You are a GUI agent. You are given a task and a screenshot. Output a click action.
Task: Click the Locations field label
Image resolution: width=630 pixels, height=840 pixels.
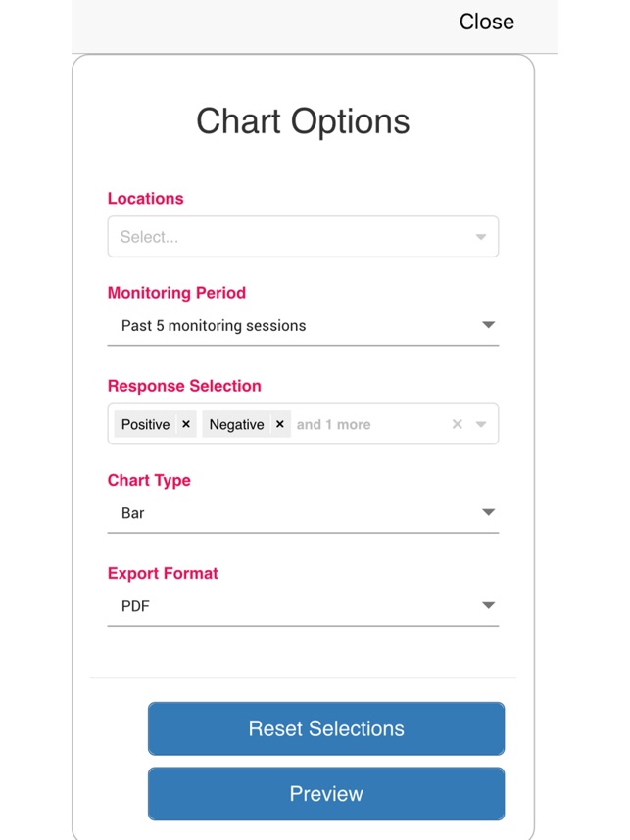(145, 199)
